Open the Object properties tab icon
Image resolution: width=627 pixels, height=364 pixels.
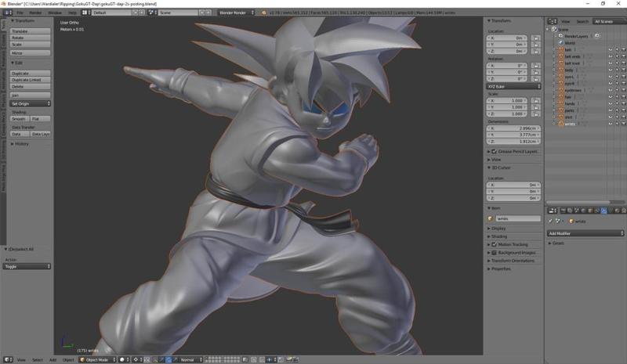tap(590, 211)
